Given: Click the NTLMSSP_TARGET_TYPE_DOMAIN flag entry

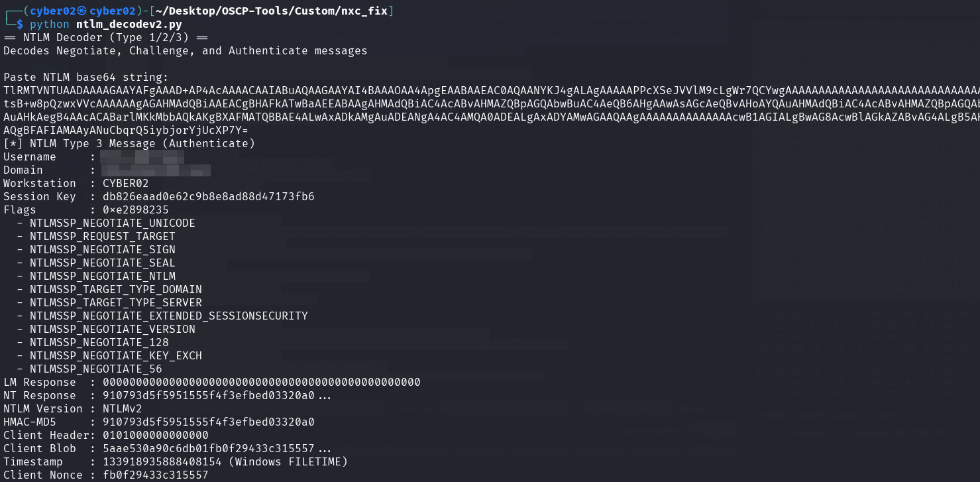Looking at the screenshot, I should click(x=116, y=289).
